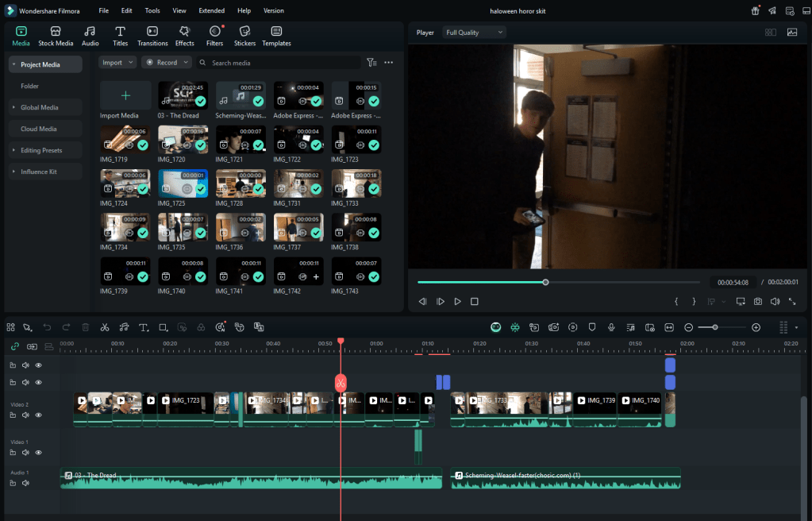This screenshot has height=521, width=812.
Task: Mute the Audio 1 track
Action: pos(25,482)
